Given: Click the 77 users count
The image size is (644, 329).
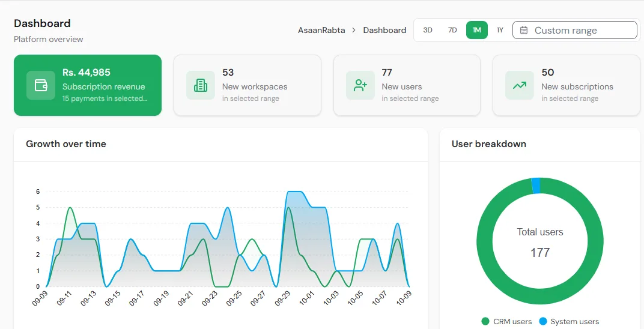Looking at the screenshot, I should click(387, 73).
